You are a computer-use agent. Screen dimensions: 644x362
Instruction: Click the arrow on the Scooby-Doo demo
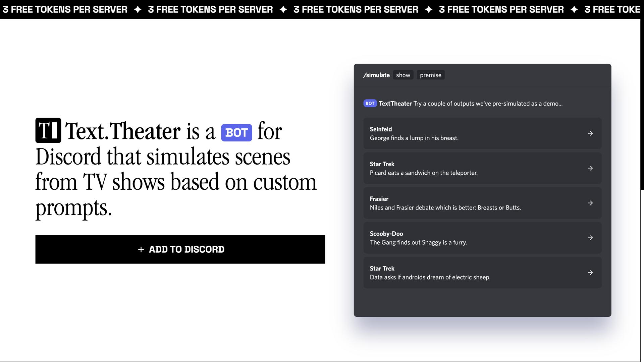[590, 238]
